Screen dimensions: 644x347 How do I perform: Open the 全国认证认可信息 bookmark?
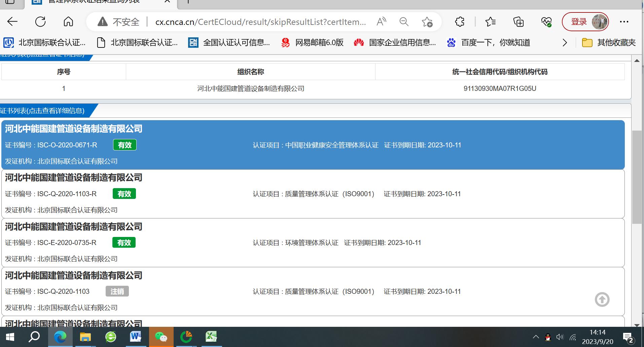(229, 42)
